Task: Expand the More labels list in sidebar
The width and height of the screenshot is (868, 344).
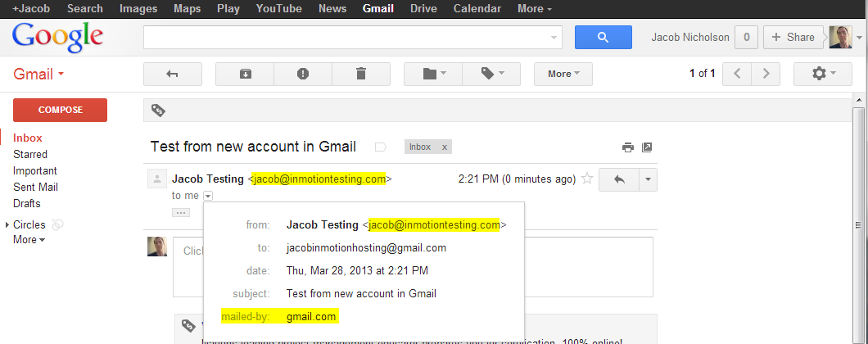Action: point(29,240)
